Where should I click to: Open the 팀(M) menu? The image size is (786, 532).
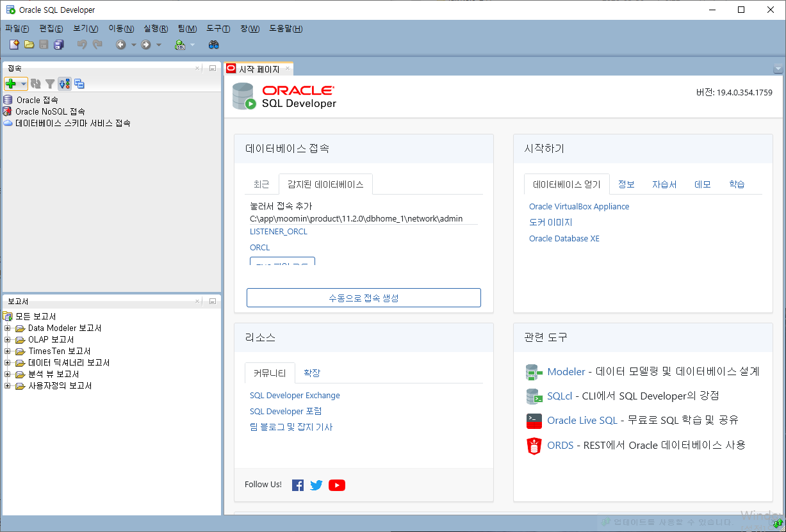point(187,28)
